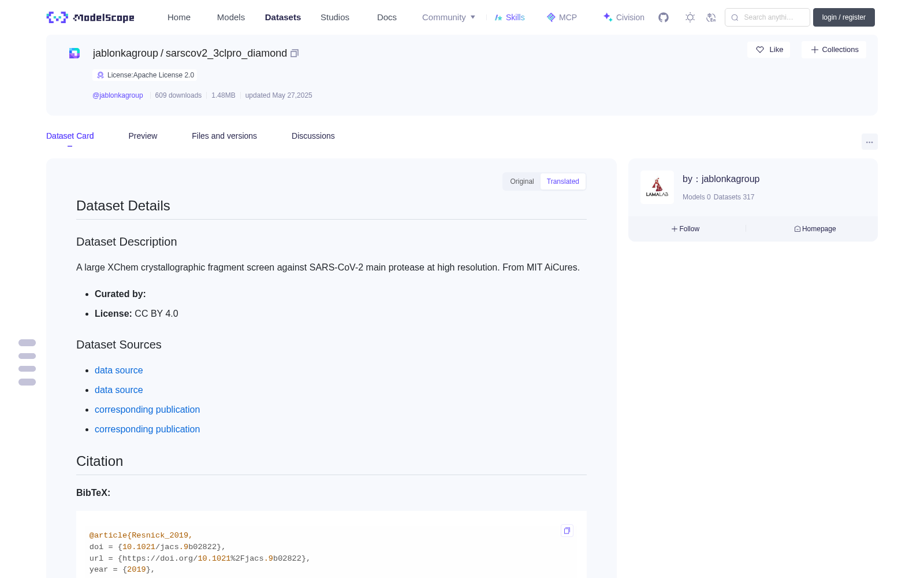Open the three-dot more options menu
This screenshot has height=578, width=924.
pos(870,142)
